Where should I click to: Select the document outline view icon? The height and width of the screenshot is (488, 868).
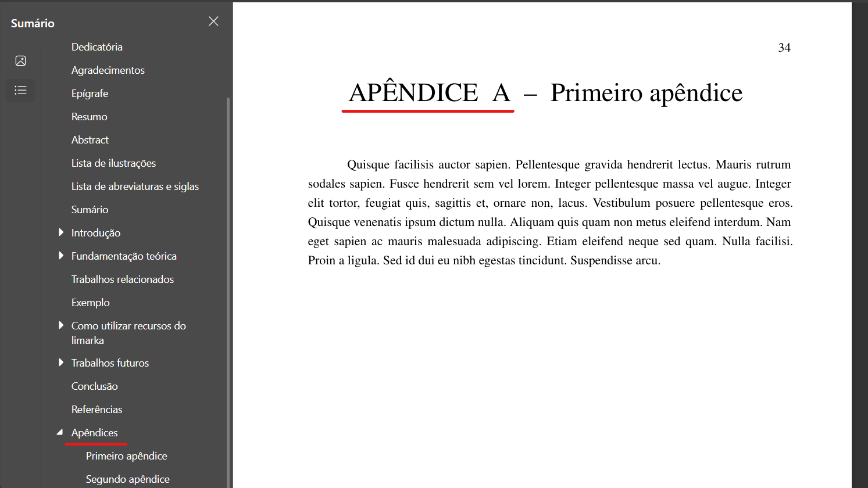coord(20,90)
